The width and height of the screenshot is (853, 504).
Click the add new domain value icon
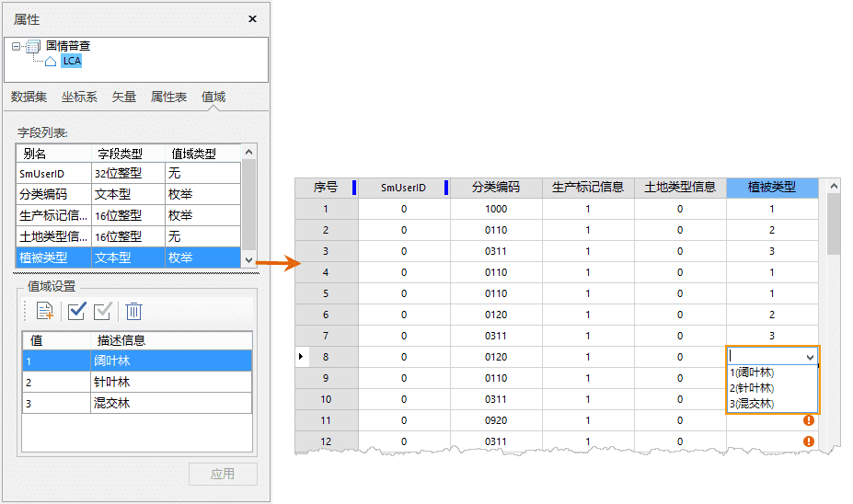(44, 311)
